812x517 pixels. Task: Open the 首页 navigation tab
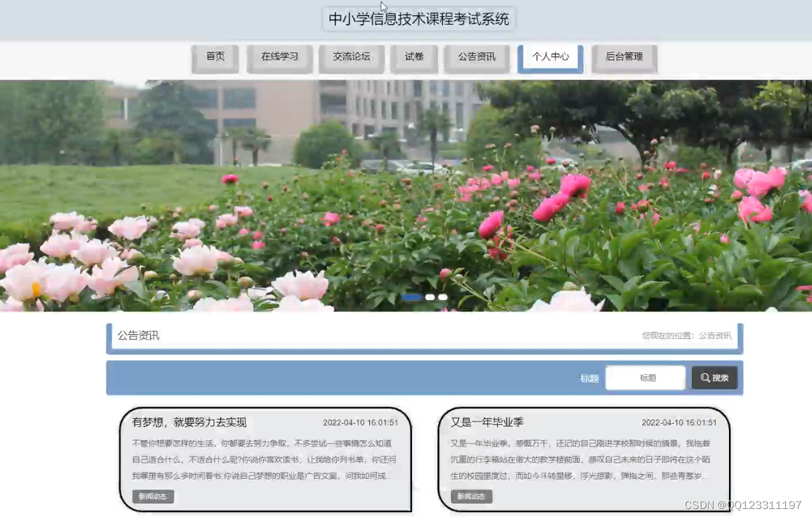[215, 58]
